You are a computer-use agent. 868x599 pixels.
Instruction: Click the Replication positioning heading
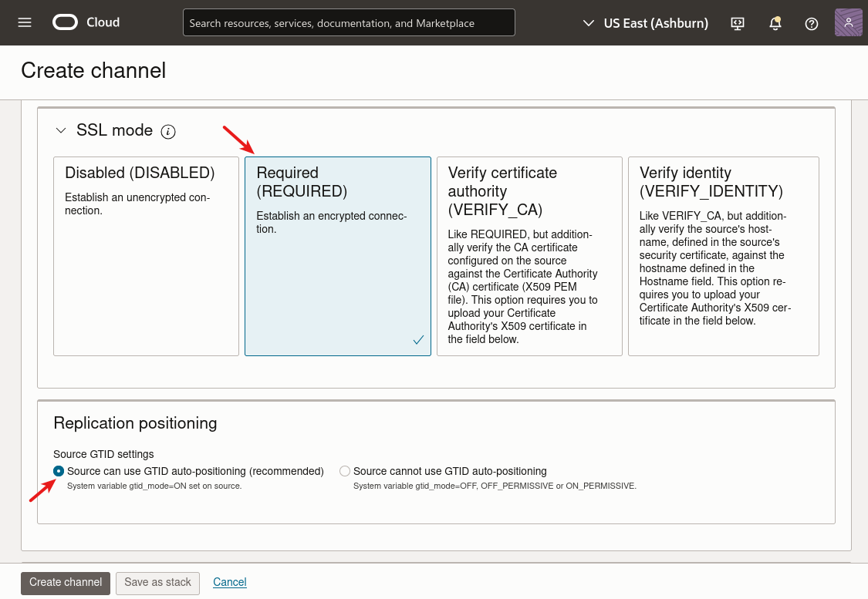coord(135,423)
